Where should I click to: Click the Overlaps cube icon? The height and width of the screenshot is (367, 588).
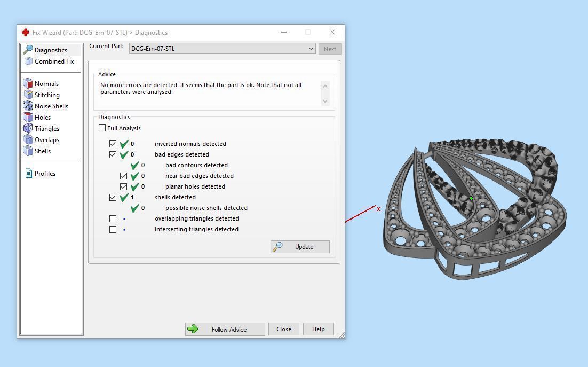(x=28, y=139)
